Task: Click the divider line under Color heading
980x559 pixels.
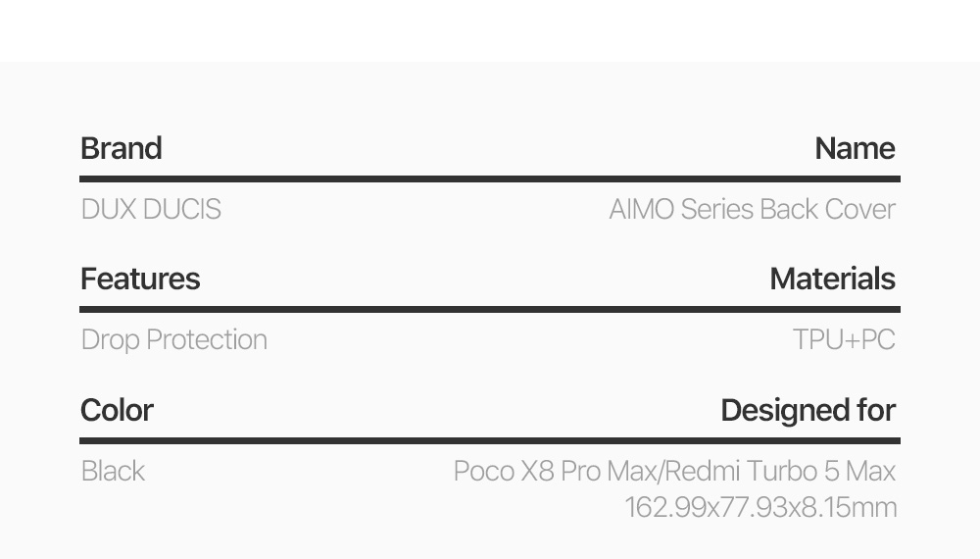Action: 490,440
